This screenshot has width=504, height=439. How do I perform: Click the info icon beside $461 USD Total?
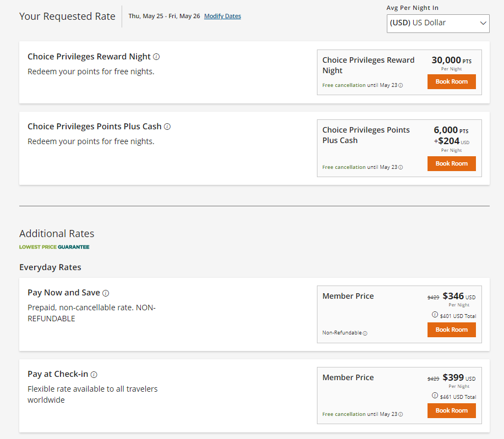tap(434, 396)
